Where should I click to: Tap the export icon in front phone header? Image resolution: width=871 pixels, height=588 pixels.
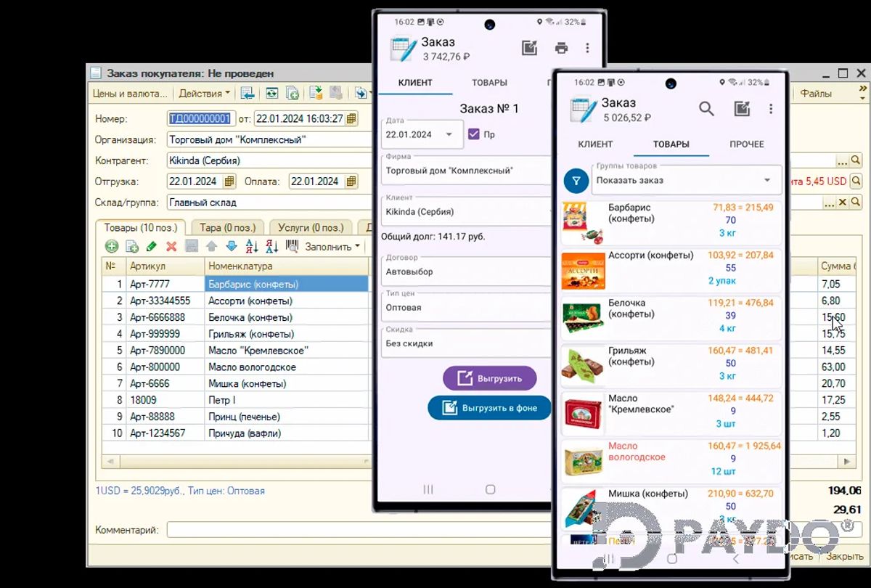(x=742, y=109)
